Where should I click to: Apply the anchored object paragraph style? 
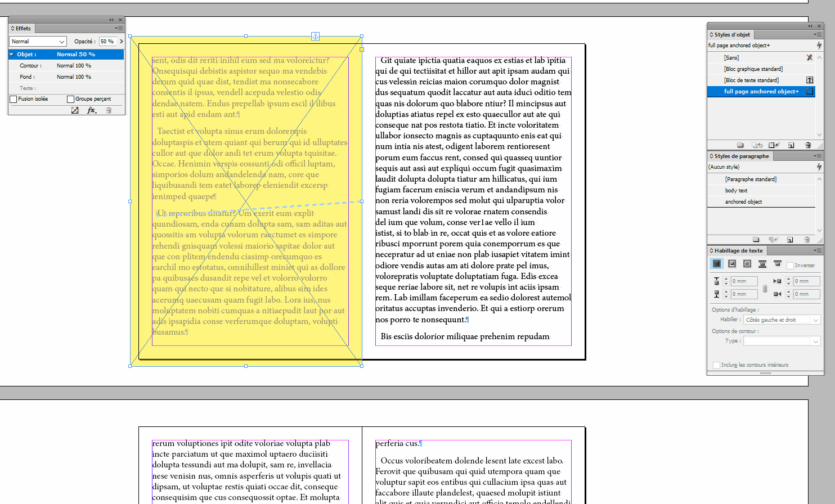[x=761, y=201]
